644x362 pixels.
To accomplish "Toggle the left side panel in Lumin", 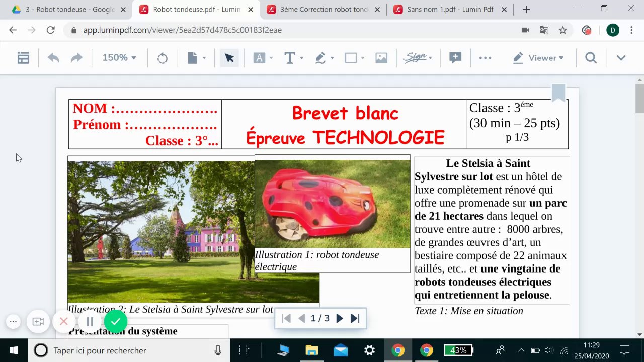I will 23,58.
